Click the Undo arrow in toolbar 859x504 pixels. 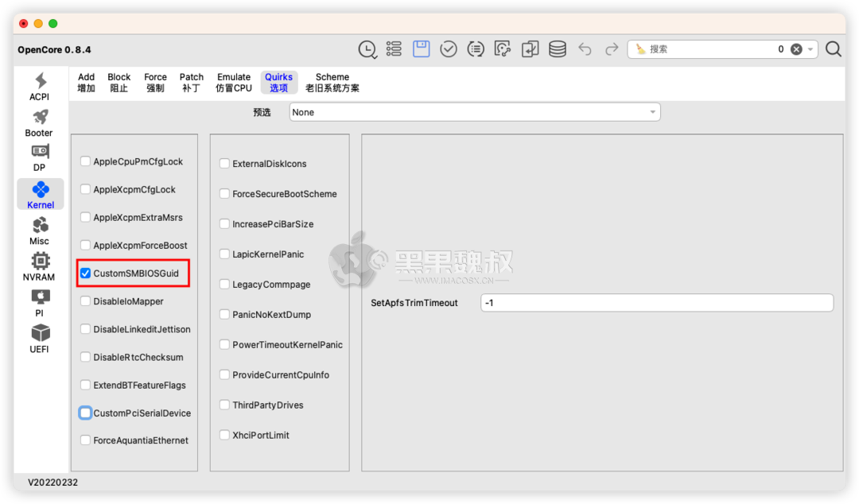[585, 48]
